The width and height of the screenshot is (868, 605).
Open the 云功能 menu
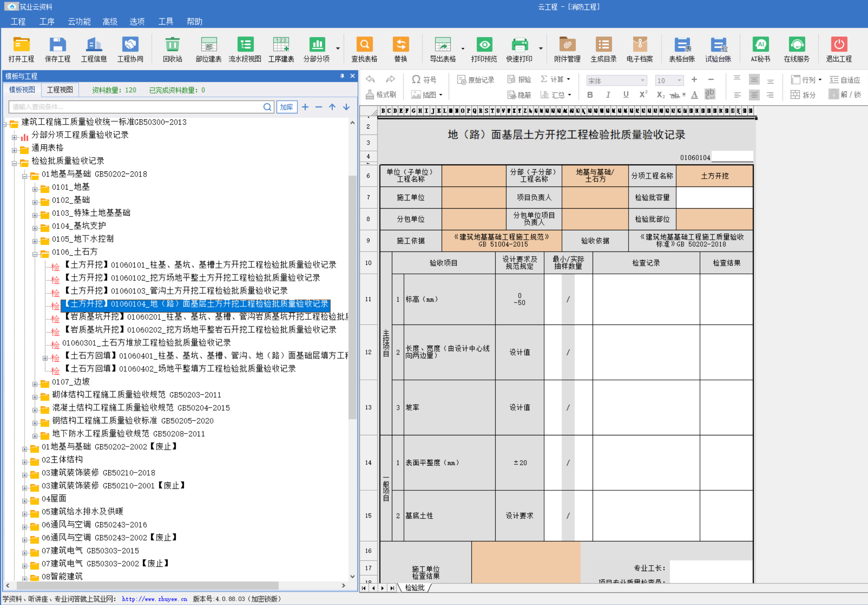click(x=79, y=22)
